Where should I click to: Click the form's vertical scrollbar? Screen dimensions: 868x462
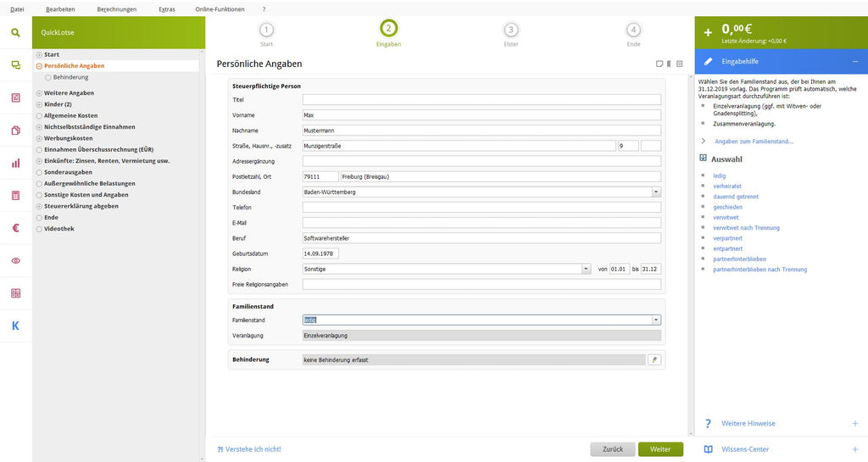(x=690, y=254)
